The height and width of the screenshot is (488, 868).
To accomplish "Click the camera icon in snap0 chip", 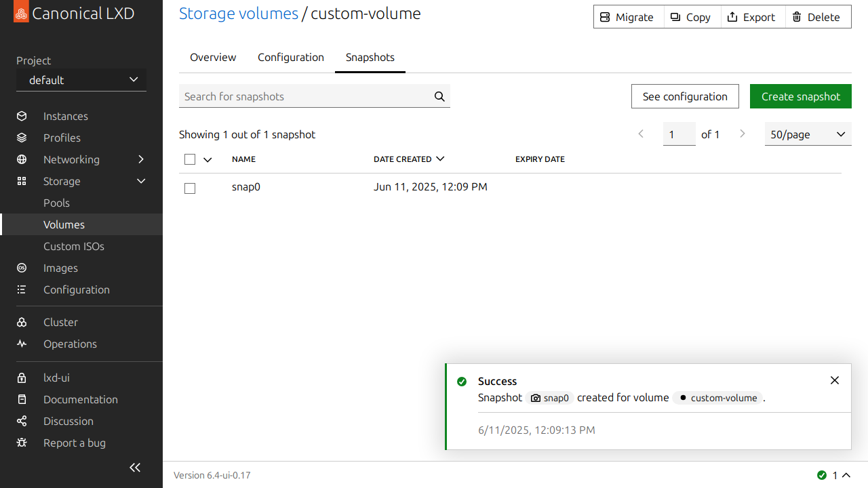I will 536,398.
